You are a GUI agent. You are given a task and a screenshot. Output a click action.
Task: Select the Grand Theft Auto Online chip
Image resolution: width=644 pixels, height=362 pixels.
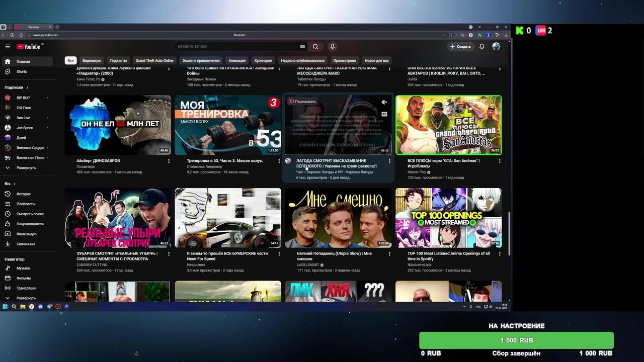point(154,60)
